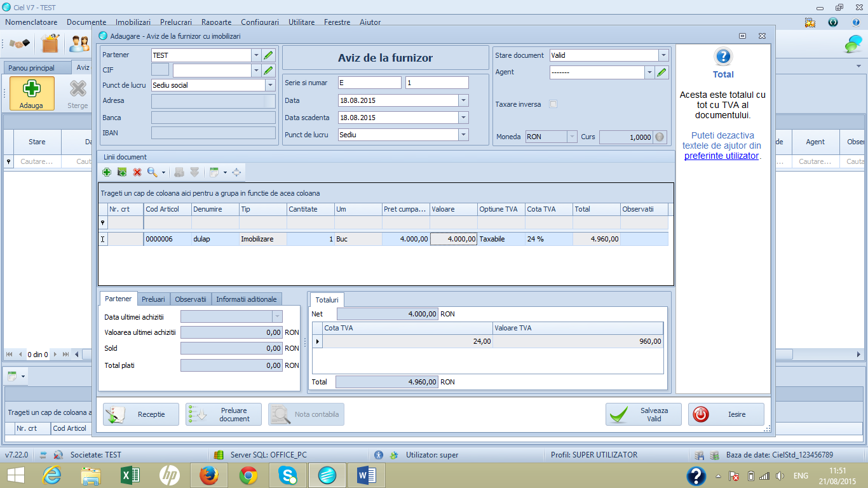Click the Denumire cell dulap

215,239
